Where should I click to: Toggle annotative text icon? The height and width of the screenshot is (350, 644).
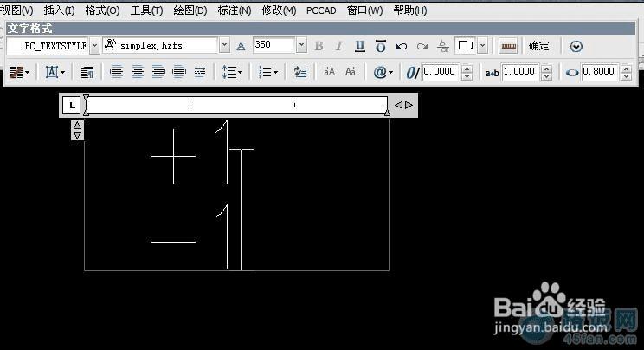click(241, 46)
